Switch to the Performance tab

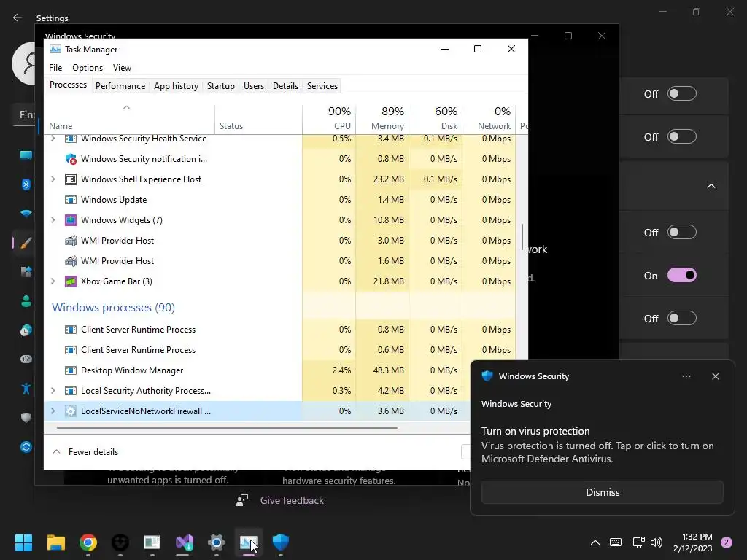click(x=120, y=86)
